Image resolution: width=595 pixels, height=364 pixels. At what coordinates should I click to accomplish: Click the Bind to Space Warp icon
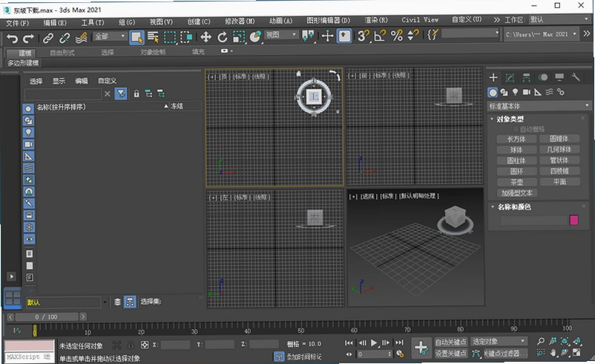[81, 38]
